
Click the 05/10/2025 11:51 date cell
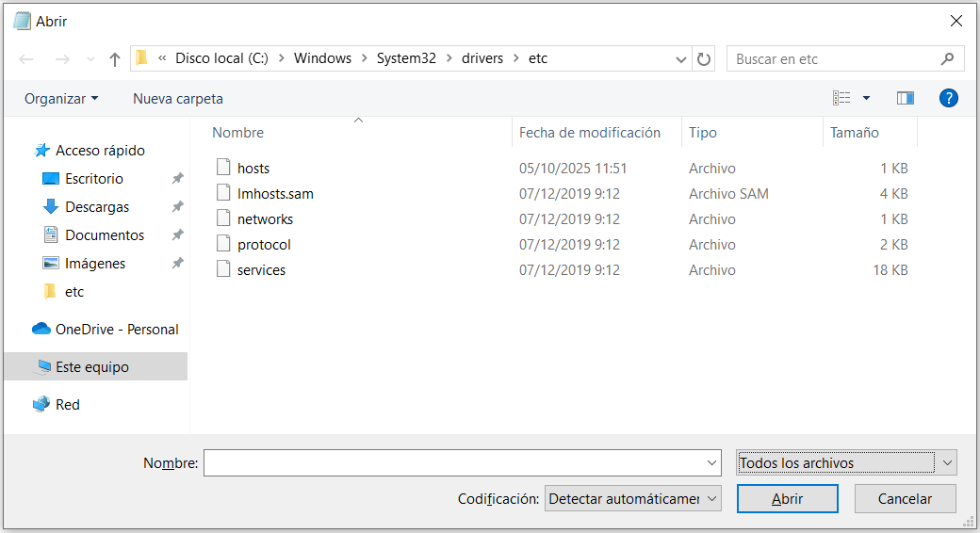point(573,168)
